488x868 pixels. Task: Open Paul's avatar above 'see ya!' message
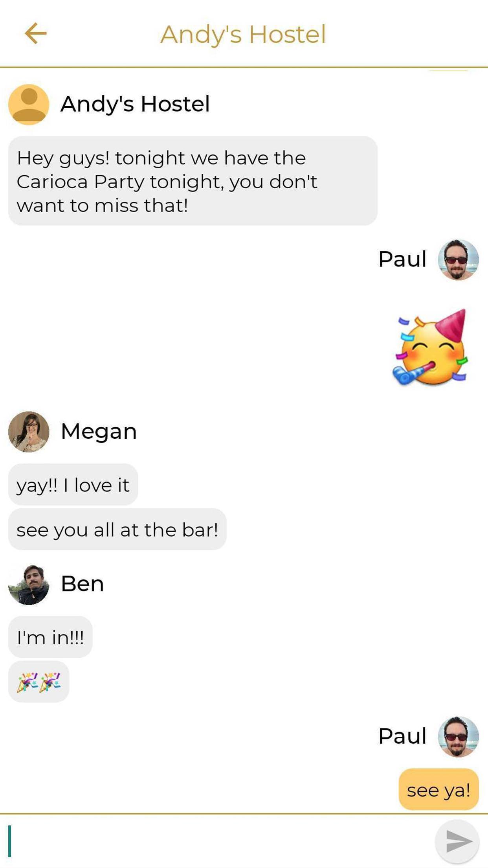click(458, 736)
